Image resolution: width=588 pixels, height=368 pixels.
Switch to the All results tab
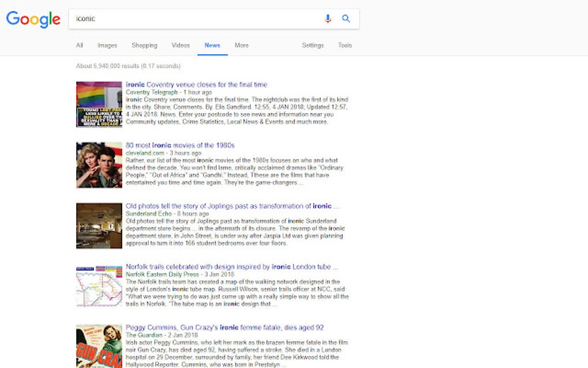tap(80, 45)
